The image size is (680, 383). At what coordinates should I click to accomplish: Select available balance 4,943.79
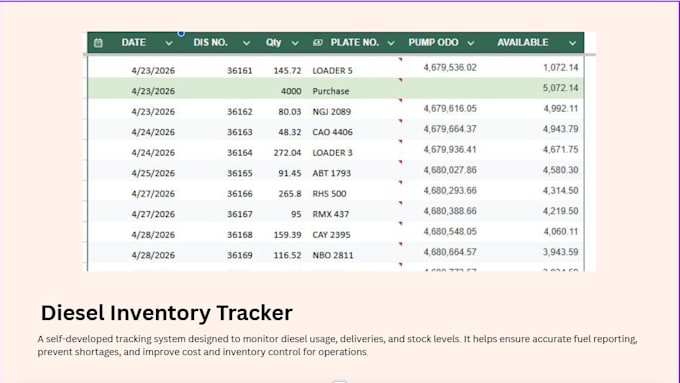pos(561,129)
